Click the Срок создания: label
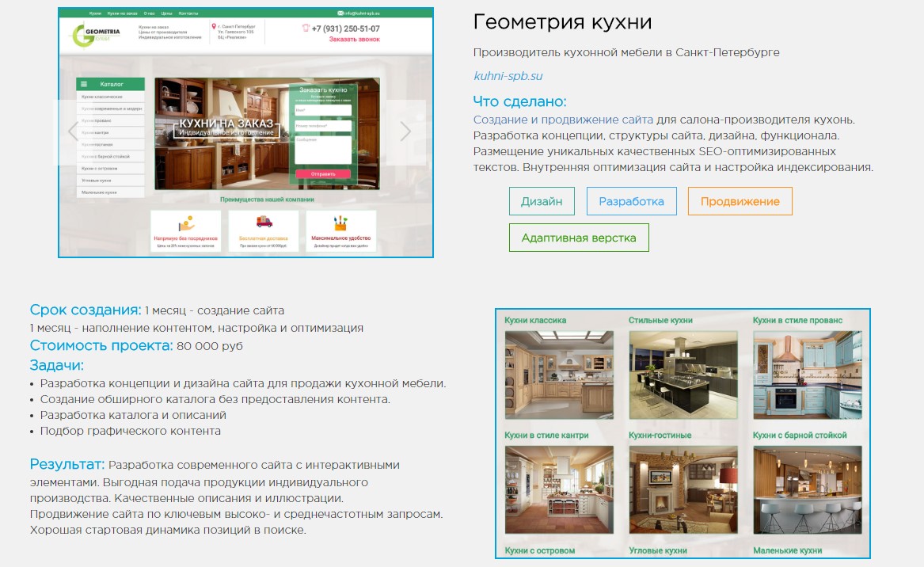Image resolution: width=924 pixels, height=567 pixels. [86, 310]
